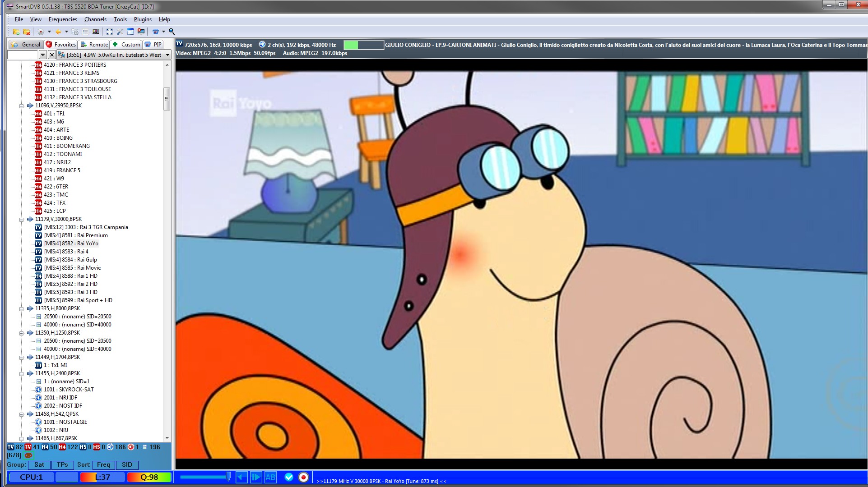
Task: Open the record button dropdown arrow
Action: click(49, 32)
